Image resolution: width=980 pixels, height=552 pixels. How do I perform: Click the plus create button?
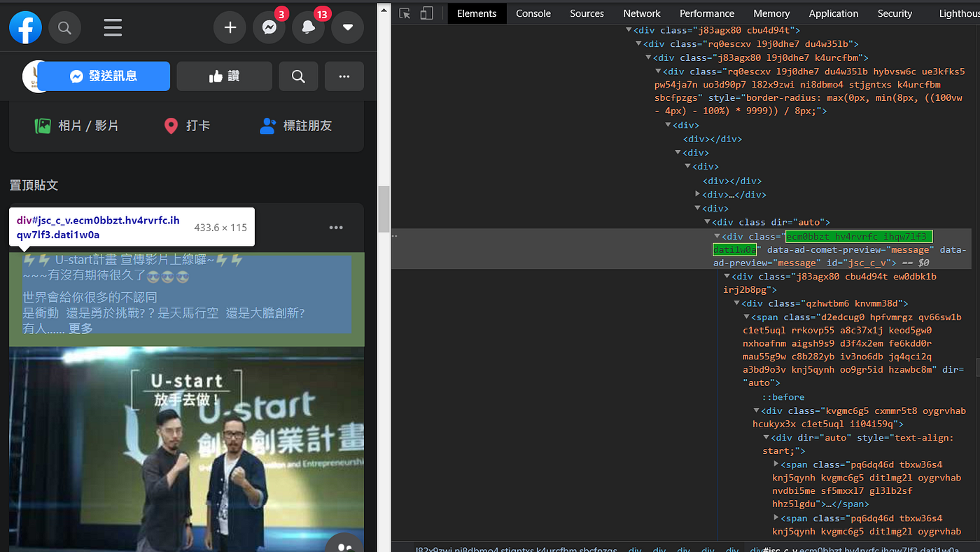pyautogui.click(x=230, y=28)
